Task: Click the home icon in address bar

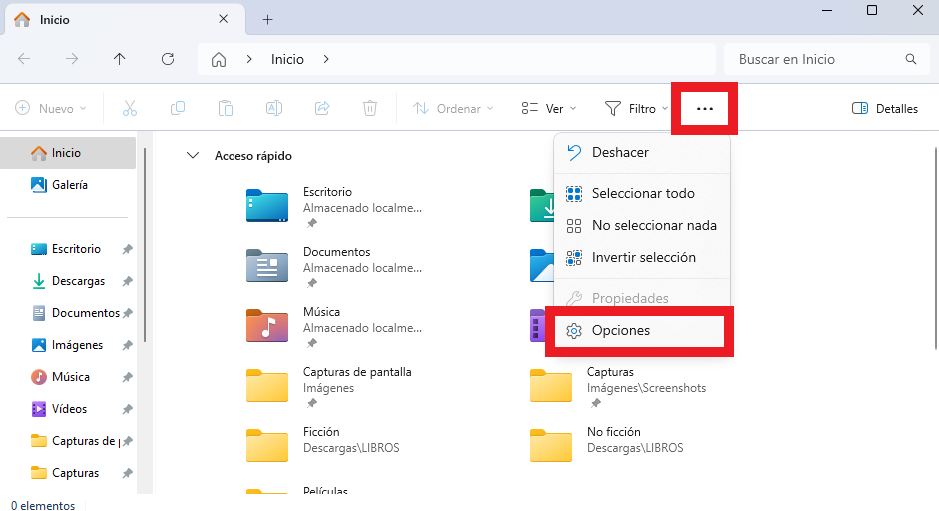Action: (219, 59)
